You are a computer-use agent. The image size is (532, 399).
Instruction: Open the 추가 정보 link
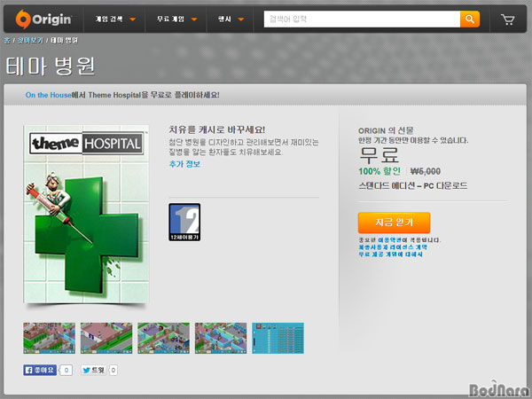click(x=184, y=164)
